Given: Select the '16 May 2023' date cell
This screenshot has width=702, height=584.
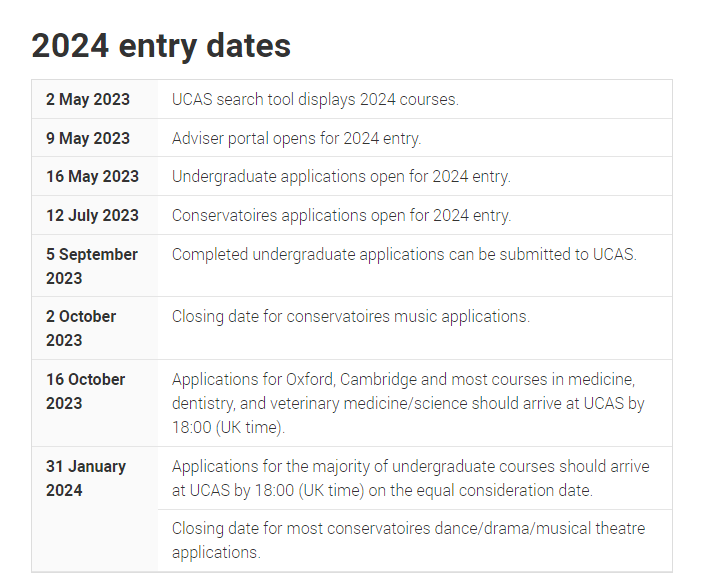Looking at the screenshot, I should point(92,176).
